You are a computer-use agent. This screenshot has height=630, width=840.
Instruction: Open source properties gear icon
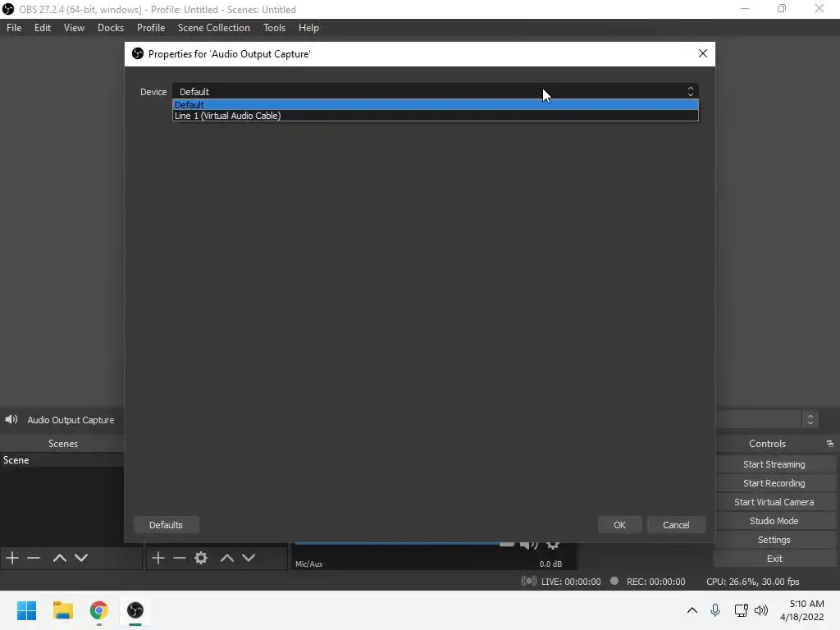pyautogui.click(x=201, y=558)
